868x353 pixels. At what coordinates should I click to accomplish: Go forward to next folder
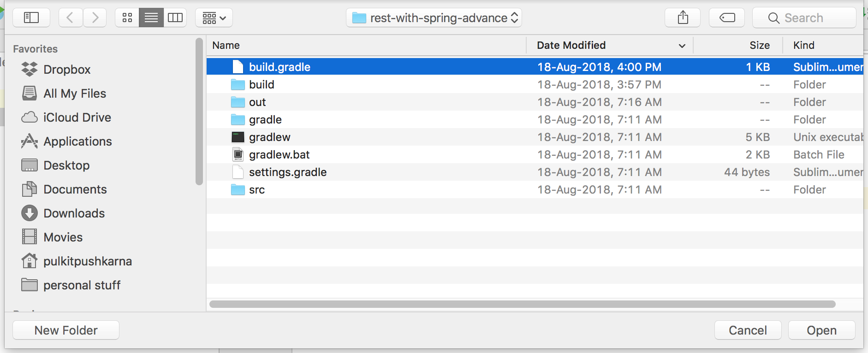point(95,18)
